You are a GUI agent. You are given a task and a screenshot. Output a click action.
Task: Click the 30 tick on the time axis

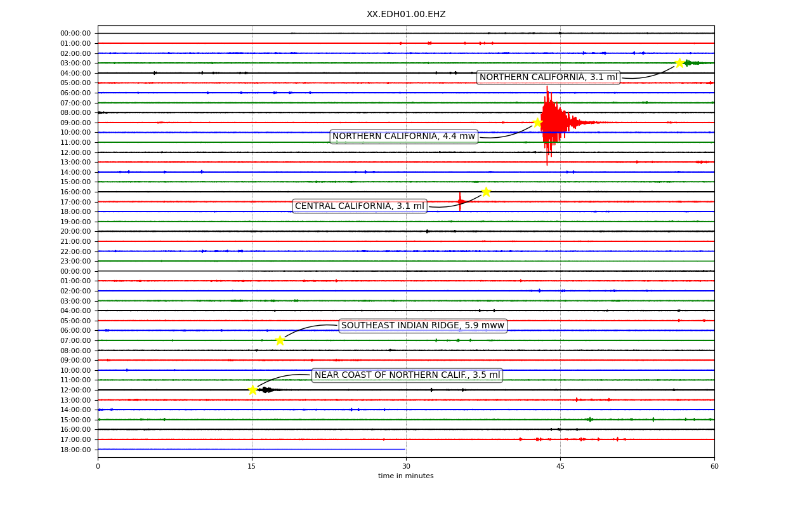tap(406, 467)
